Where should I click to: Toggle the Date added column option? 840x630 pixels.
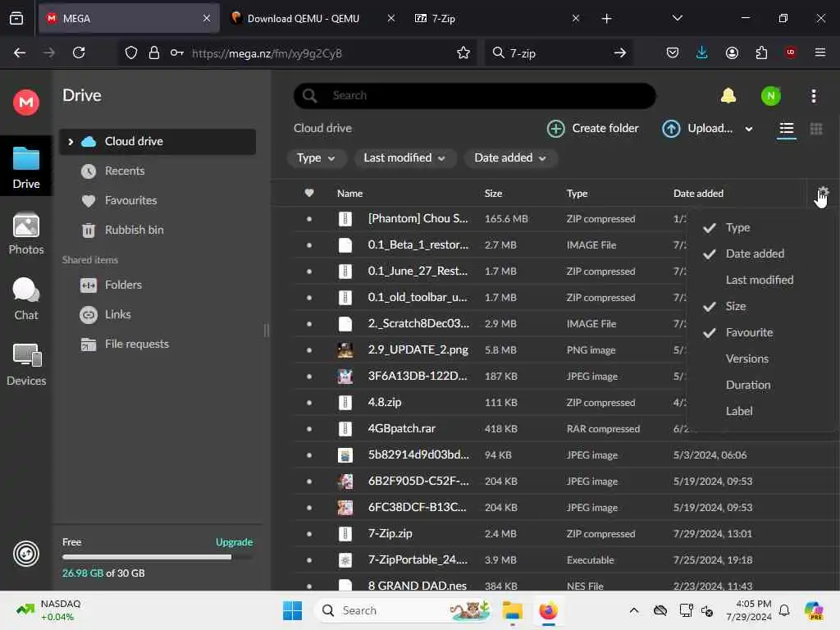click(755, 254)
